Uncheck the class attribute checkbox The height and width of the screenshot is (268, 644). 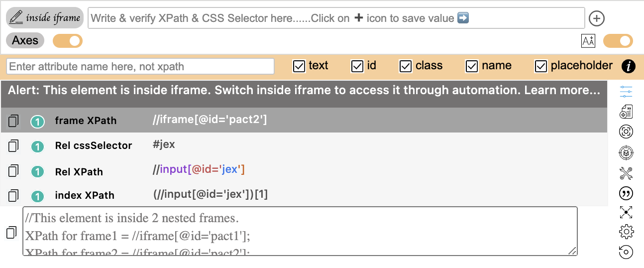(406, 66)
